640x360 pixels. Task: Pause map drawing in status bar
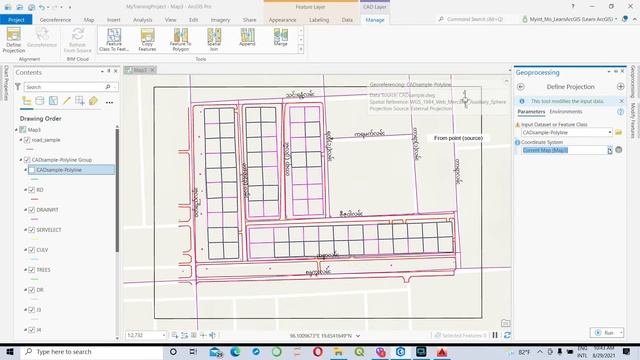[495, 335]
